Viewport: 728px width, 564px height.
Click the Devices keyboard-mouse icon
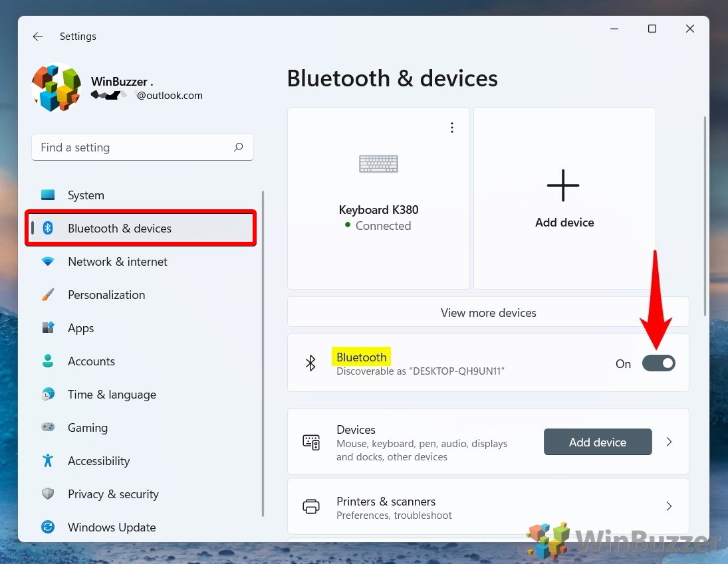311,442
